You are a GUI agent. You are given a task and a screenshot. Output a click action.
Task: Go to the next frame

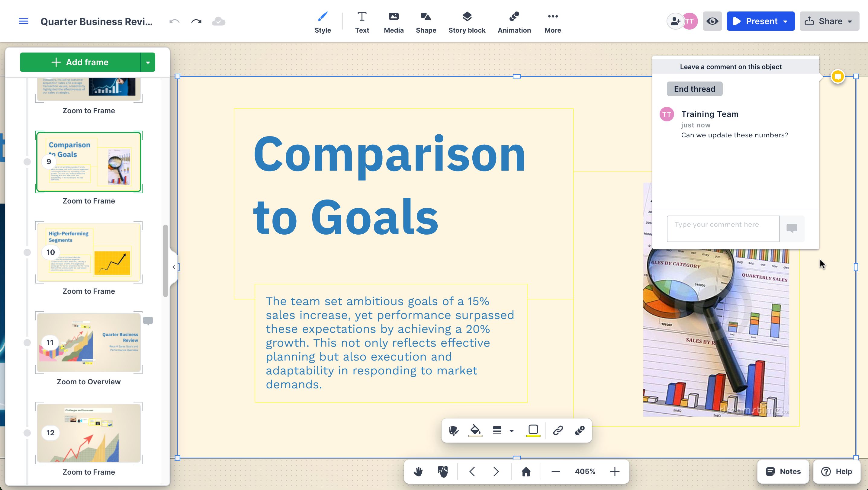pyautogui.click(x=496, y=471)
